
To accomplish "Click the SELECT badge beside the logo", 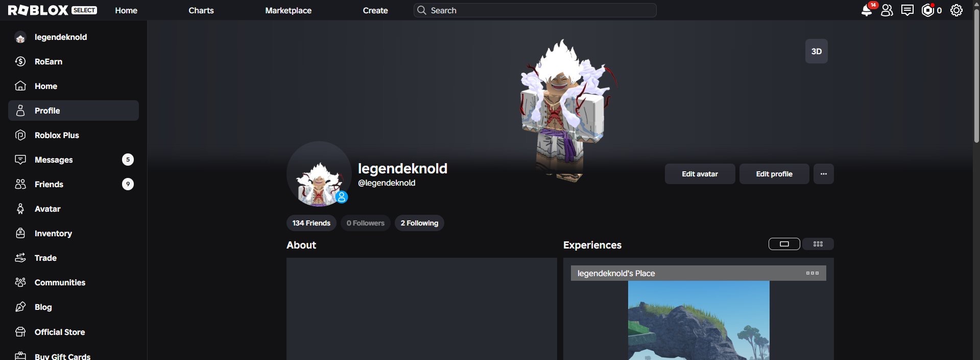I will click(84, 10).
